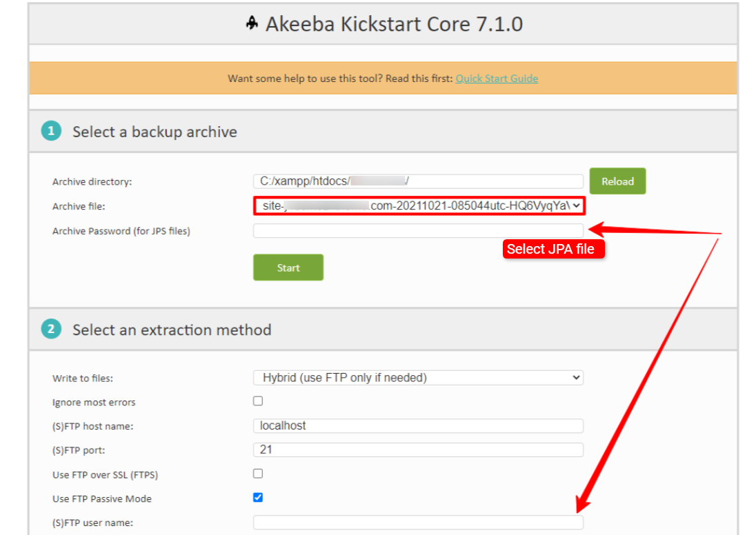Image resolution: width=756 pixels, height=535 pixels.
Task: Click the Archive directory: label
Action: pyautogui.click(x=92, y=182)
